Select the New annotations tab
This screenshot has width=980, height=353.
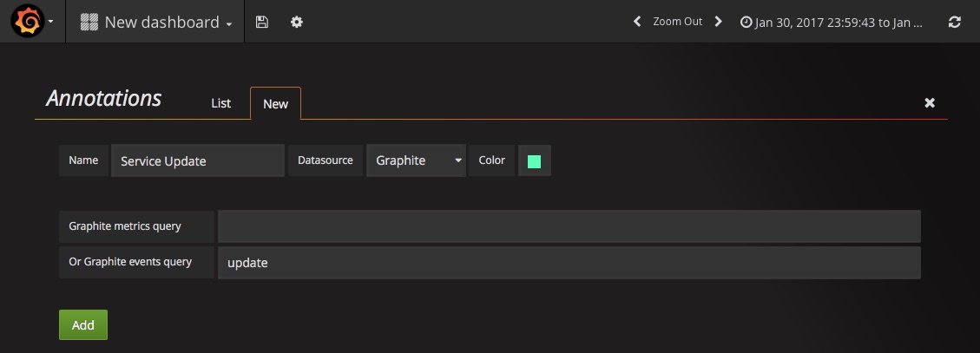(276, 104)
